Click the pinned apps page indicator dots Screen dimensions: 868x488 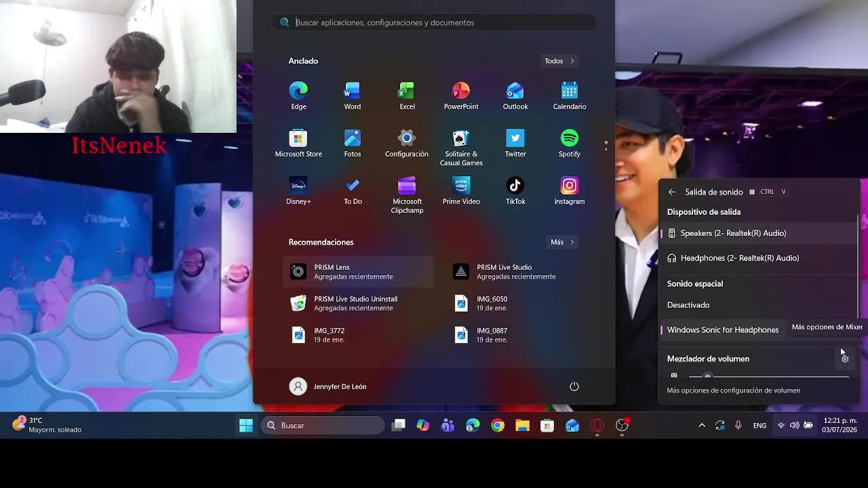coord(606,146)
